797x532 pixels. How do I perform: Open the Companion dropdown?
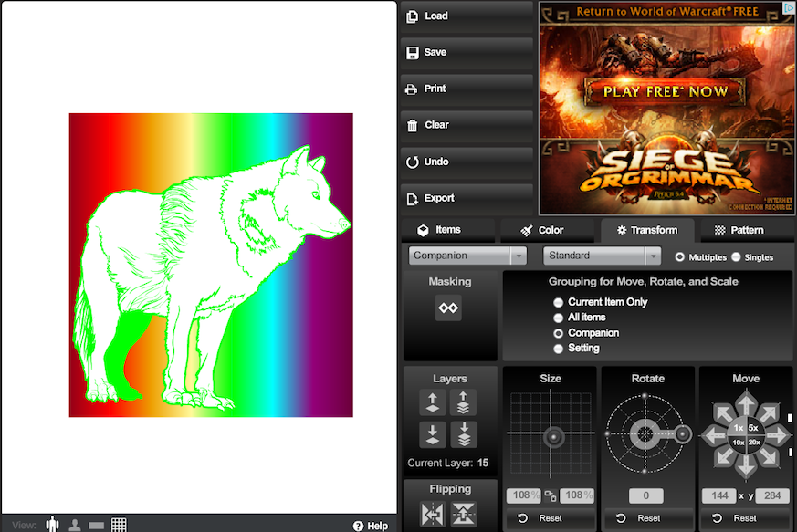point(467,256)
